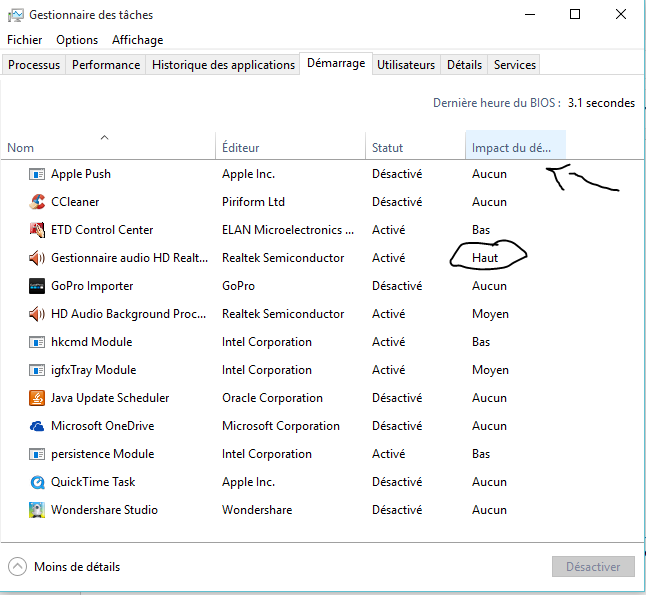Click the Moins de détails label
The image size is (646, 595).
(77, 567)
